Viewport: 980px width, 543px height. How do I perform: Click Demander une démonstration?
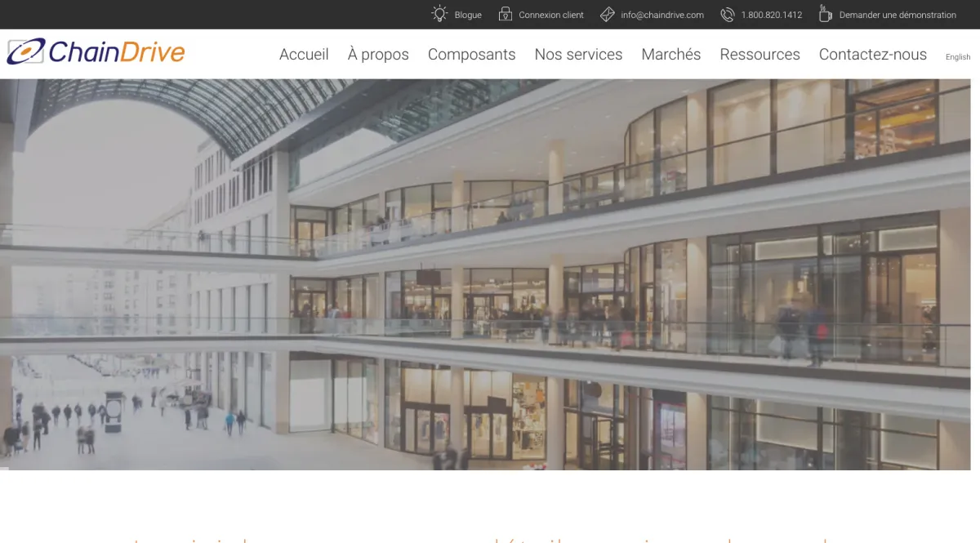tap(898, 15)
